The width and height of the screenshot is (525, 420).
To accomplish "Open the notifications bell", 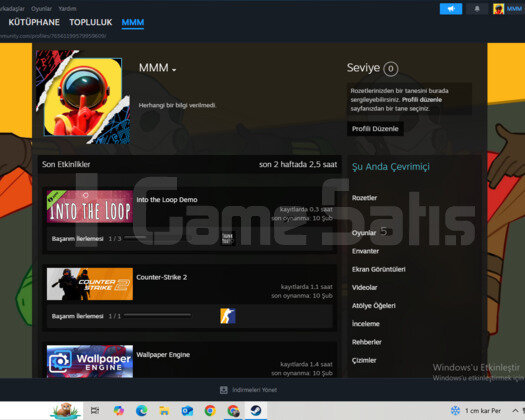I will click(x=477, y=9).
